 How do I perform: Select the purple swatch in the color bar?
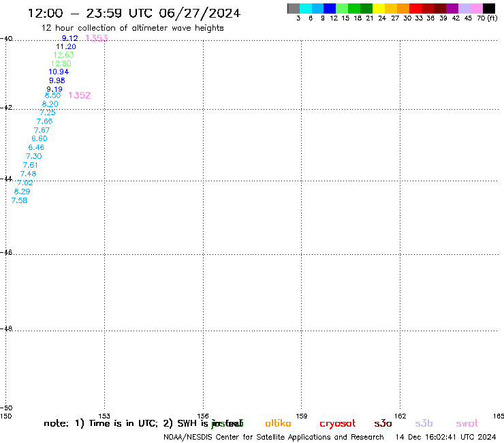coord(452,8)
